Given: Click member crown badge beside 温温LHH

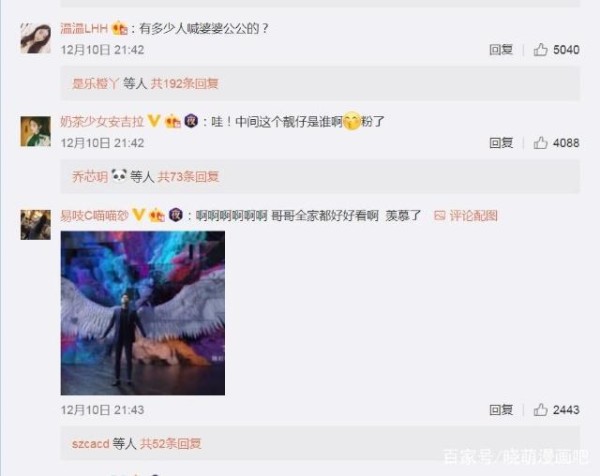Looking at the screenshot, I should (x=120, y=28).
